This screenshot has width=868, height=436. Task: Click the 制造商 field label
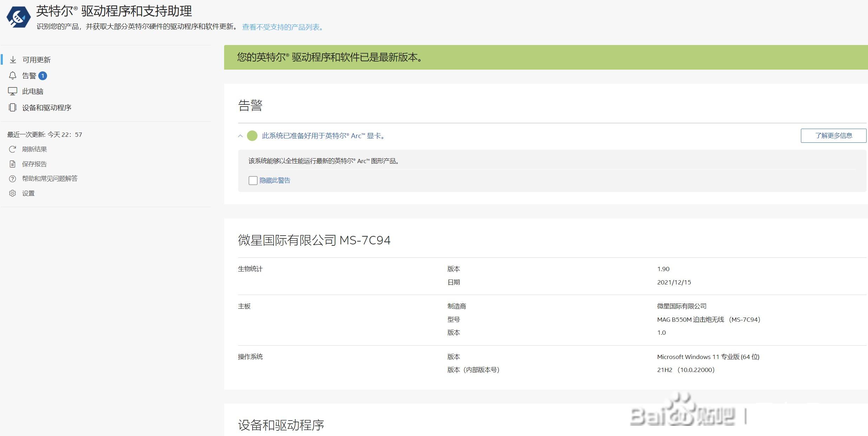click(457, 306)
